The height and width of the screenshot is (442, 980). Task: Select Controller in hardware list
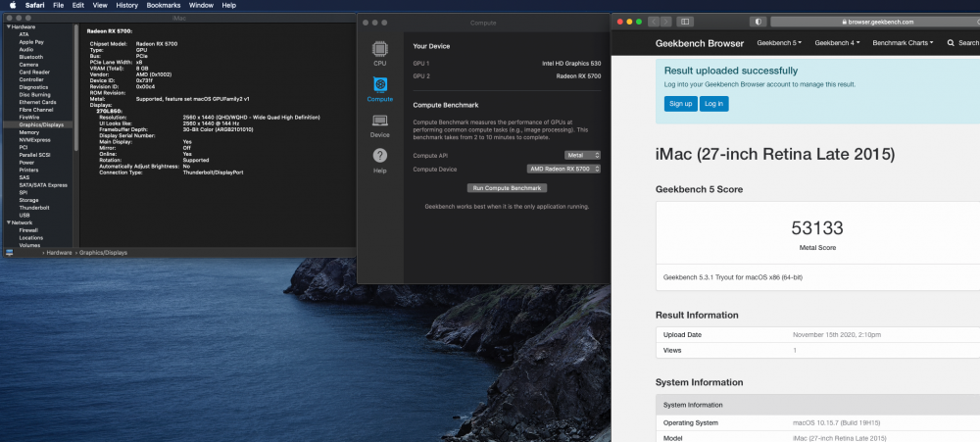pyautogui.click(x=31, y=79)
